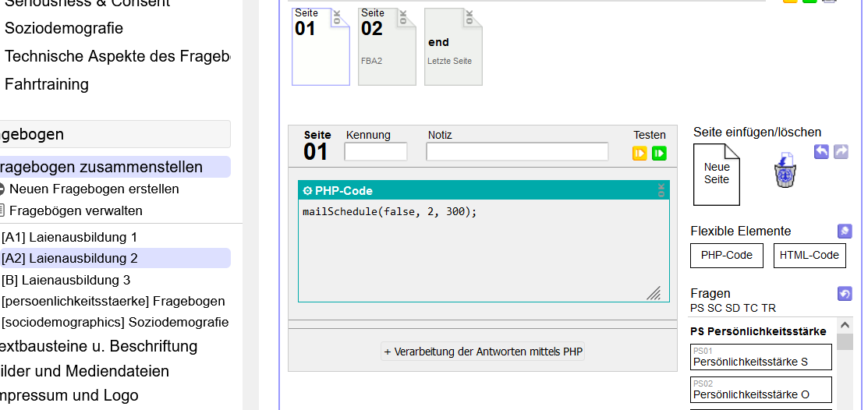Screen dimensions: 868x410
Task: Click the Kennung input field
Action: click(x=376, y=152)
